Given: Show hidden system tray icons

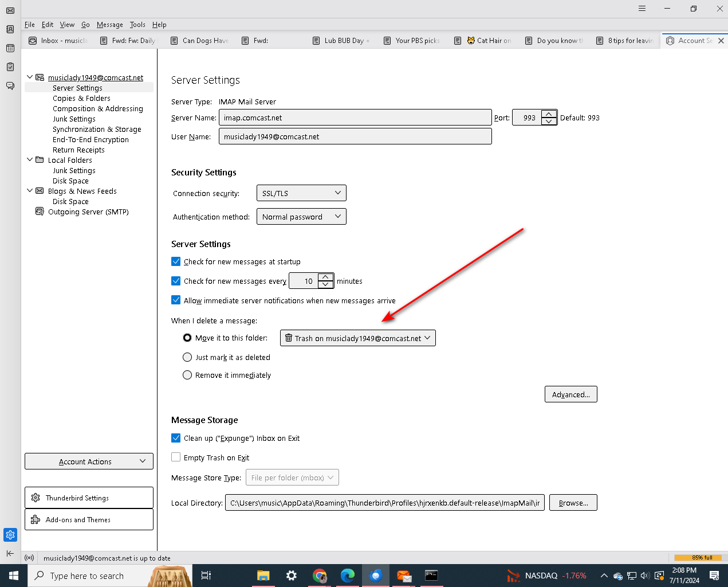Looking at the screenshot, I should [604, 576].
